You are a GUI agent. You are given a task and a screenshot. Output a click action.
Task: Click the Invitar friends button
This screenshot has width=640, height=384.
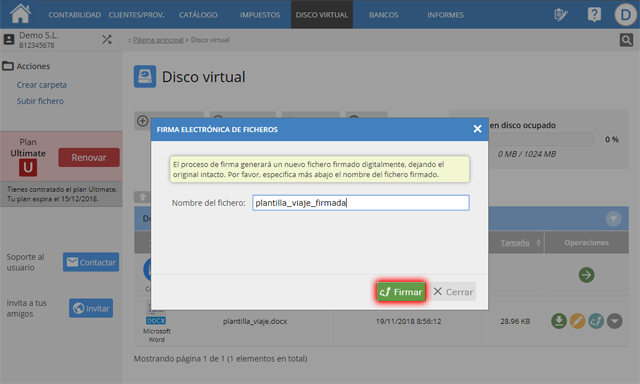91,308
